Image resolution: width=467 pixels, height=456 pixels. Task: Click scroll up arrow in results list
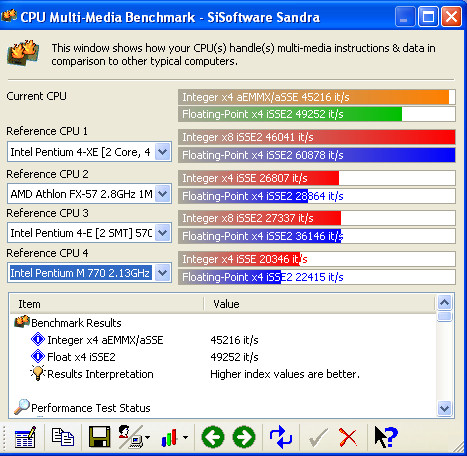coord(445,303)
